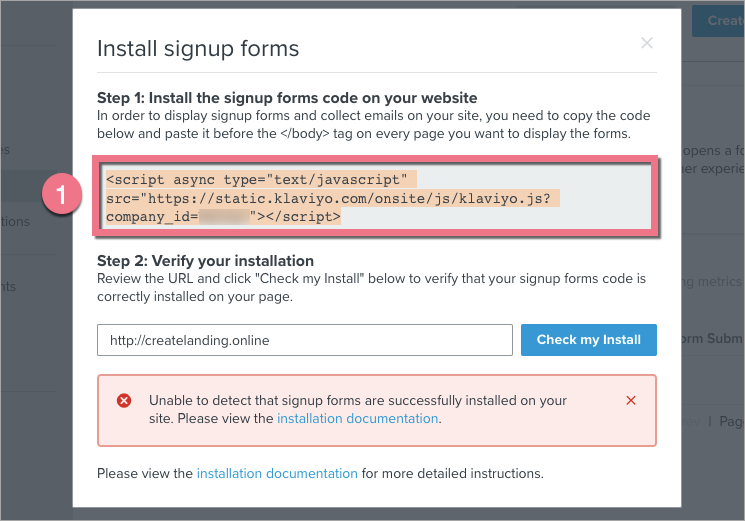Click the partially hidden Create button behind dialog

pyautogui.click(x=724, y=20)
